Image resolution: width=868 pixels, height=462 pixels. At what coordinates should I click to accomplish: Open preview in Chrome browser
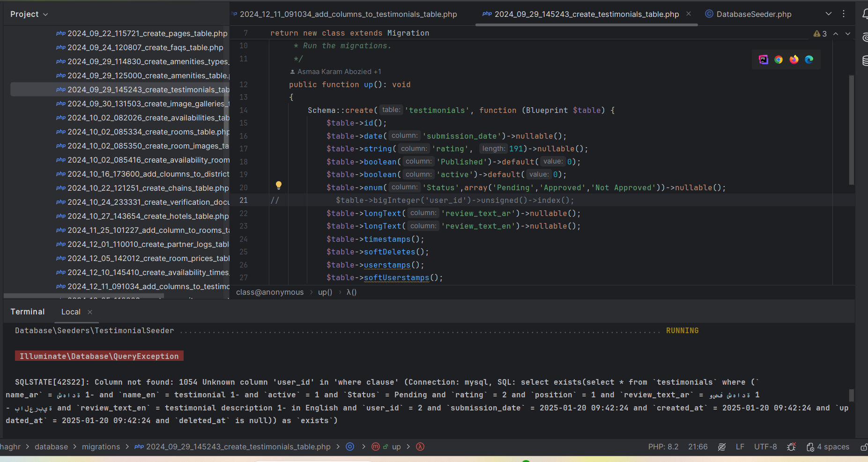pyautogui.click(x=779, y=60)
